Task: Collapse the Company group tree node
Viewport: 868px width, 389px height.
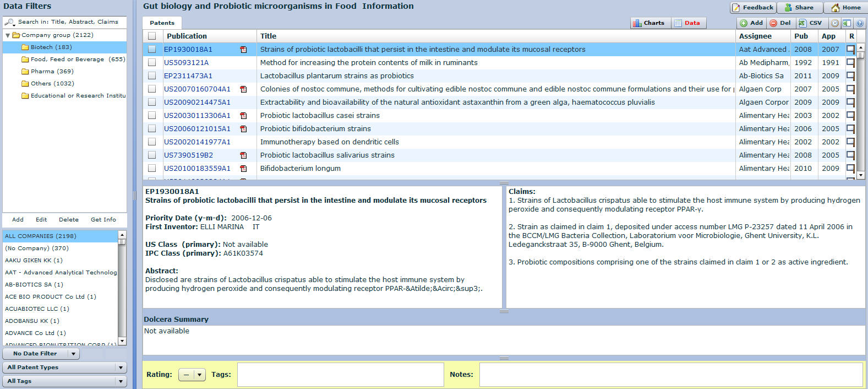Action: [x=8, y=35]
